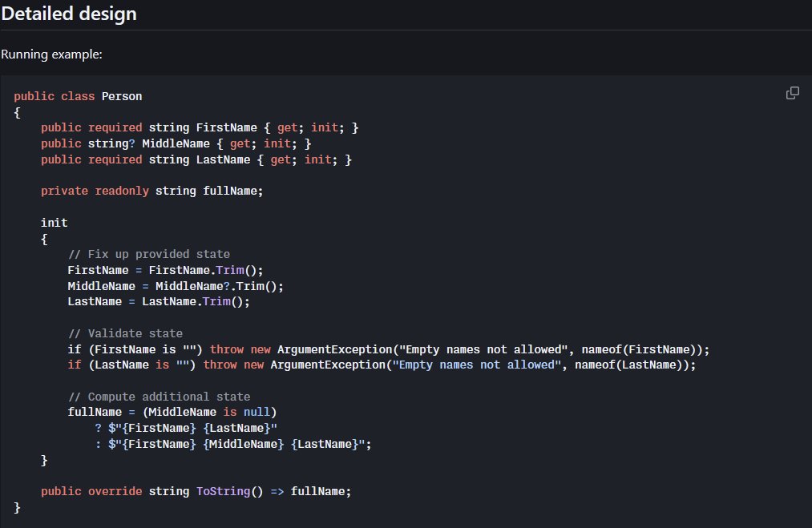Click the "string? MiddleName" property line
The height and width of the screenshot is (528, 812).
pyautogui.click(x=176, y=144)
